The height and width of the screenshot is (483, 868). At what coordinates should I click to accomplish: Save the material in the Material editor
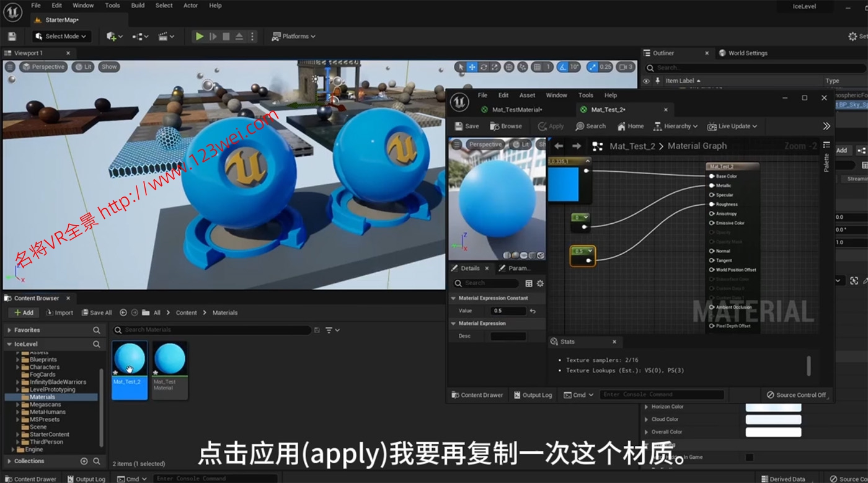[x=466, y=126]
